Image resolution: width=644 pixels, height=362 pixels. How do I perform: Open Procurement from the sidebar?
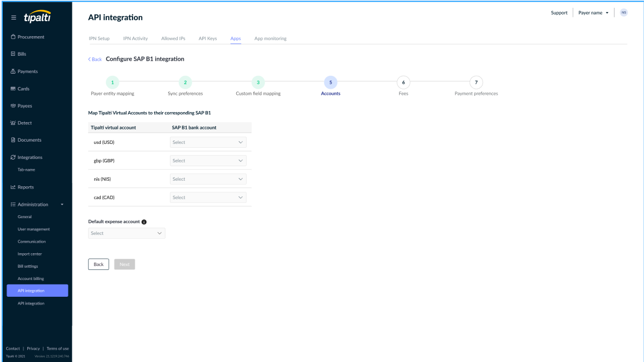(31, 37)
